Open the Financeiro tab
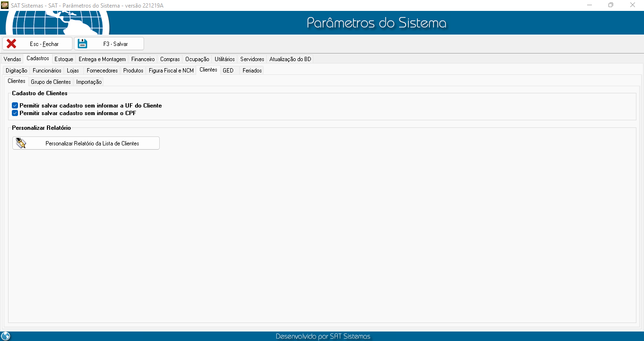Viewport: 644px width, 341px height. click(143, 59)
